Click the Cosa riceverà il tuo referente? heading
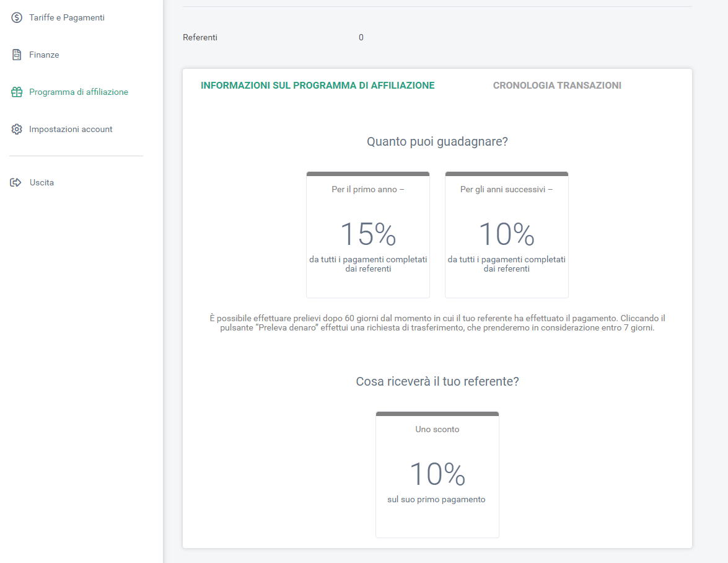The width and height of the screenshot is (728, 563). click(x=437, y=381)
